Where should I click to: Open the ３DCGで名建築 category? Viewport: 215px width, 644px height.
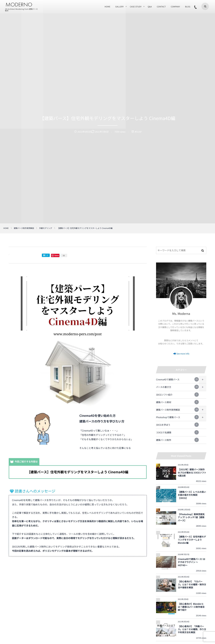pyautogui.click(x=163, y=433)
